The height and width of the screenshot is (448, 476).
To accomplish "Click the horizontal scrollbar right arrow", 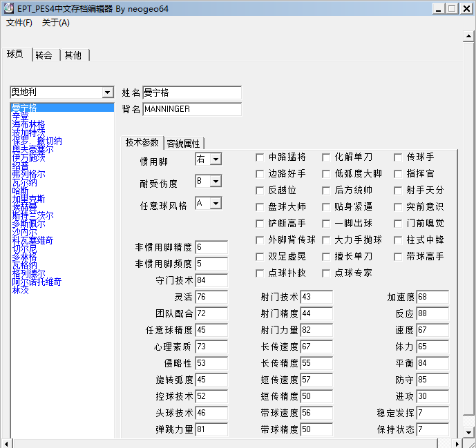I will point(469,442).
